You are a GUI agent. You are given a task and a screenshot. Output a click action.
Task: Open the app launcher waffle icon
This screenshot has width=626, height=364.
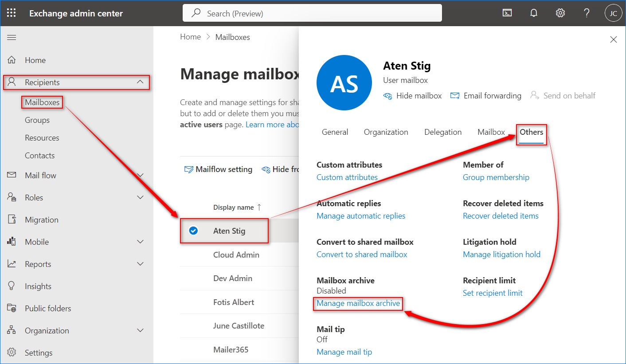(x=12, y=13)
